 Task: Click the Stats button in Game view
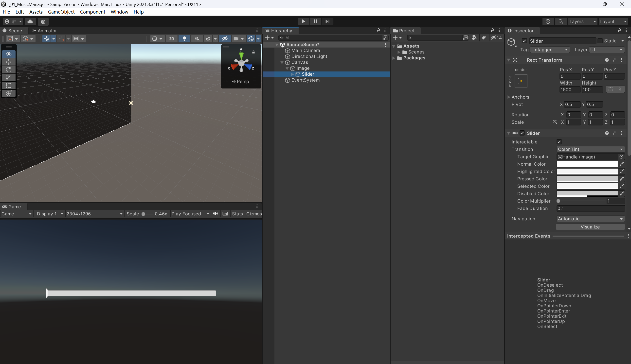point(237,214)
